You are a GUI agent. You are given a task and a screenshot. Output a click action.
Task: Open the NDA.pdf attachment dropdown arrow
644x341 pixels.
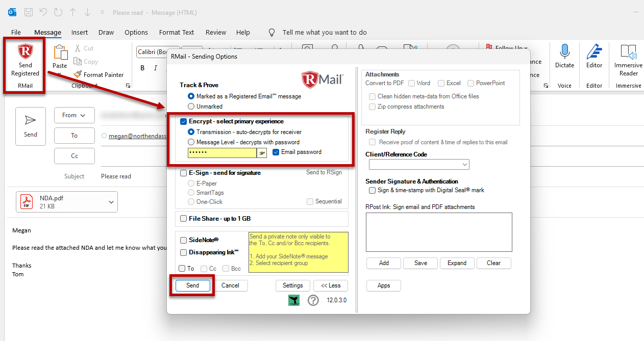(x=111, y=202)
